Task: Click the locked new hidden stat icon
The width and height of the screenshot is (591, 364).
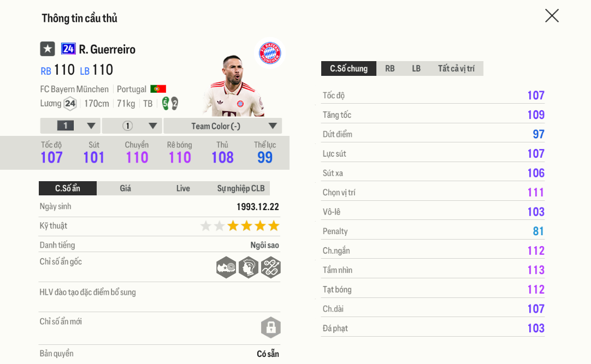Action: coord(270,327)
